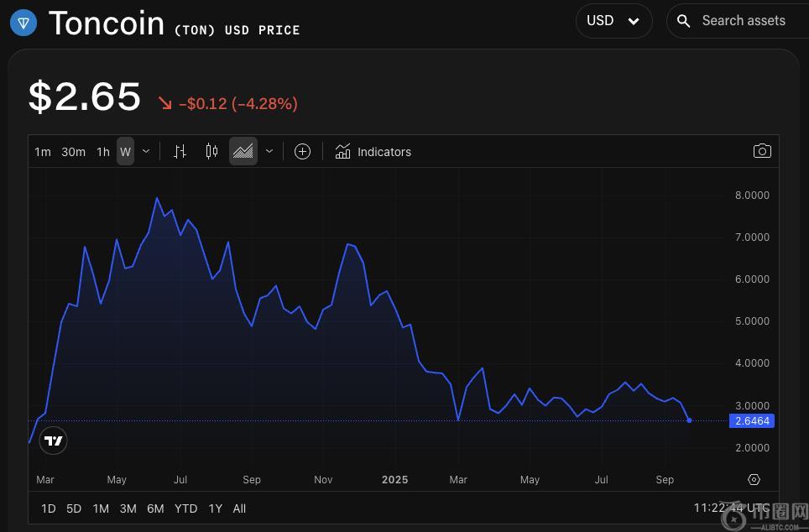Click the compare or add symbol plus icon

tap(303, 152)
